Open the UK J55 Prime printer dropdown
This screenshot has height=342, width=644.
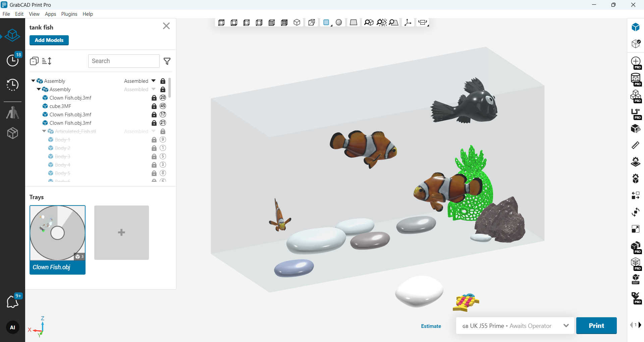566,326
